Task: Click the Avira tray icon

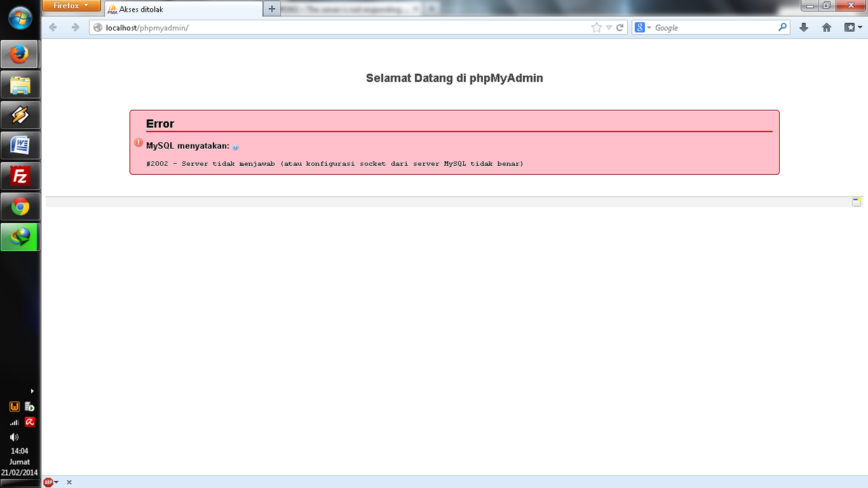Action: click(x=30, y=422)
